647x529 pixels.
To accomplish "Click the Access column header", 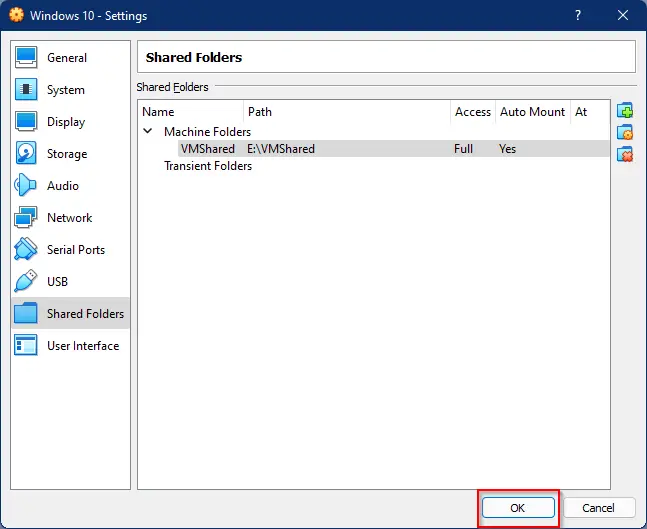I will point(473,112).
